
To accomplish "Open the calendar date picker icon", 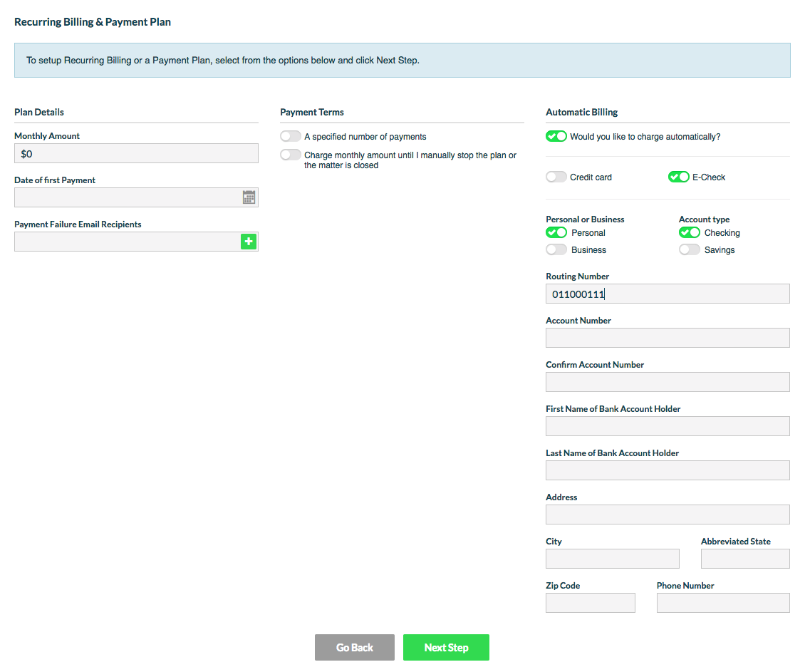I will coord(249,197).
